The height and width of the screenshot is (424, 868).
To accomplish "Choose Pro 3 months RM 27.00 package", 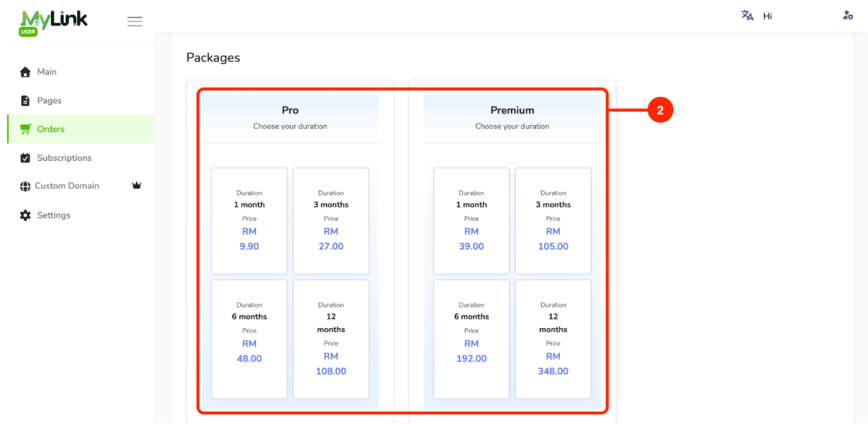I will (331, 221).
